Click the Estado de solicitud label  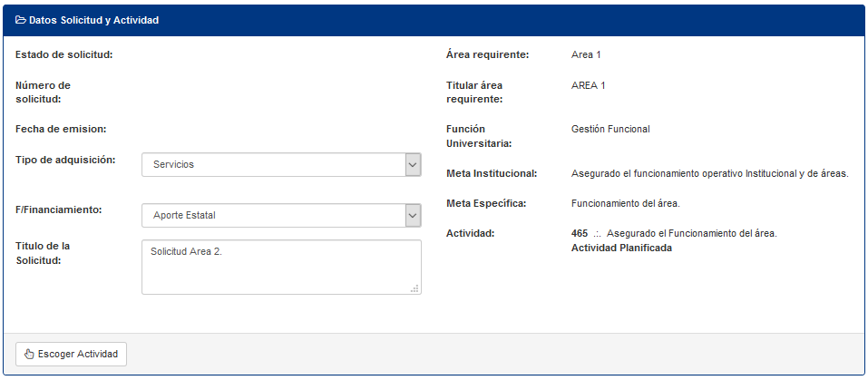click(x=64, y=54)
